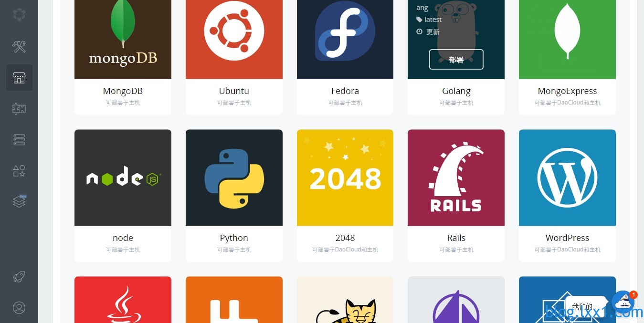Select the Python logo image
This screenshot has width=644, height=323.
234,178
